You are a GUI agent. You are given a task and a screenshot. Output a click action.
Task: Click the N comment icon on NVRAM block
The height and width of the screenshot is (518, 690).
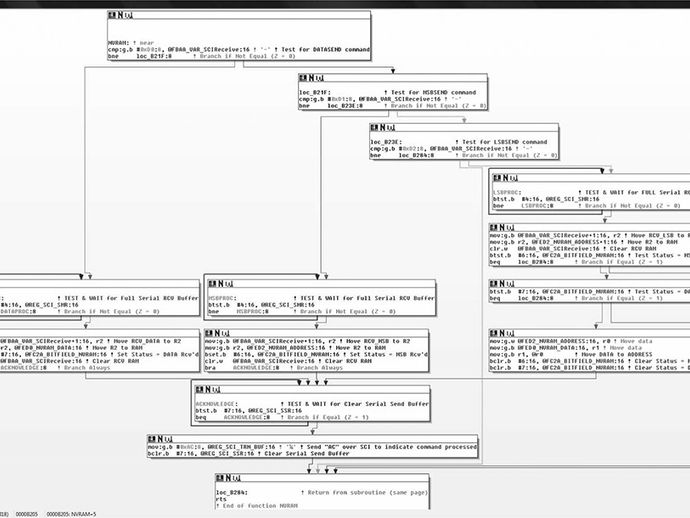click(120, 15)
